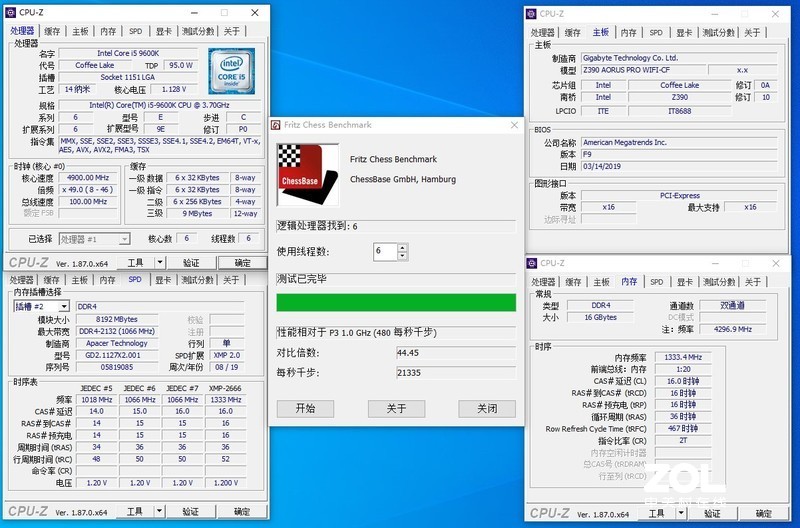The image size is (800, 528).
Task: Click the 关于 button in Fritz Chess Benchmark
Action: 396,408
